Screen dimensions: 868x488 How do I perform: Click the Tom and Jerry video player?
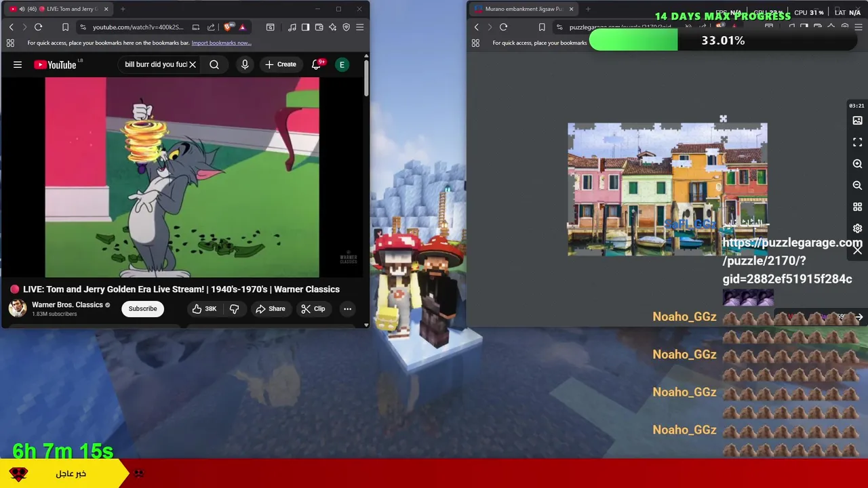(182, 177)
